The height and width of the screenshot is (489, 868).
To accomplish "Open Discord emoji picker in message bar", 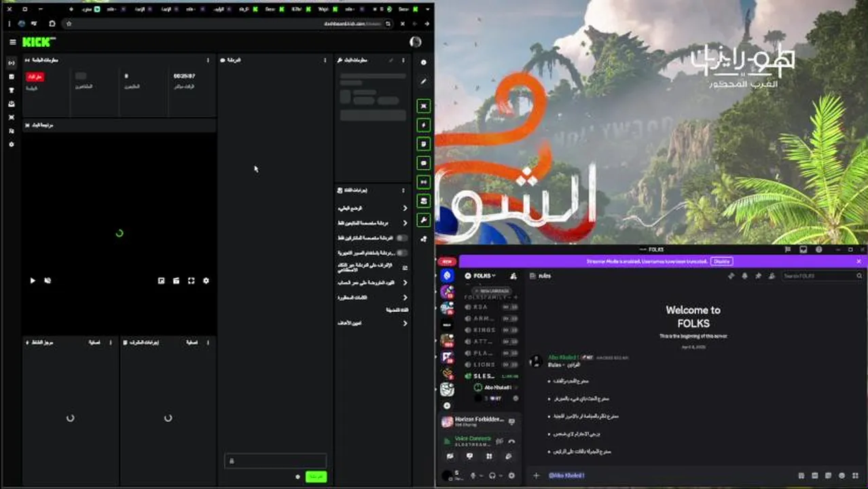I will coord(842,475).
